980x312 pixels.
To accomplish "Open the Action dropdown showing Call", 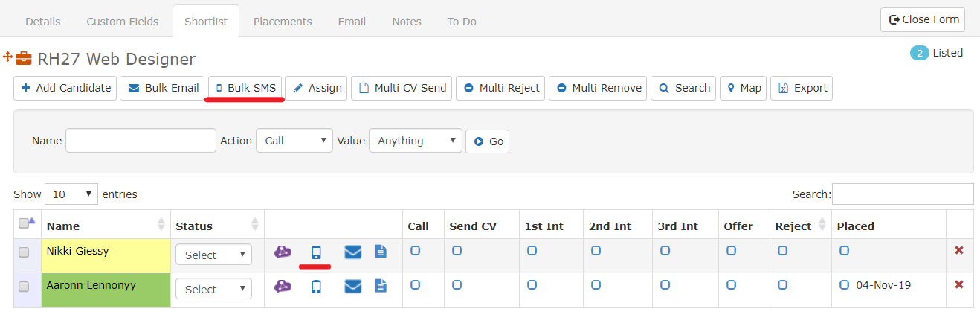I will coord(294,140).
